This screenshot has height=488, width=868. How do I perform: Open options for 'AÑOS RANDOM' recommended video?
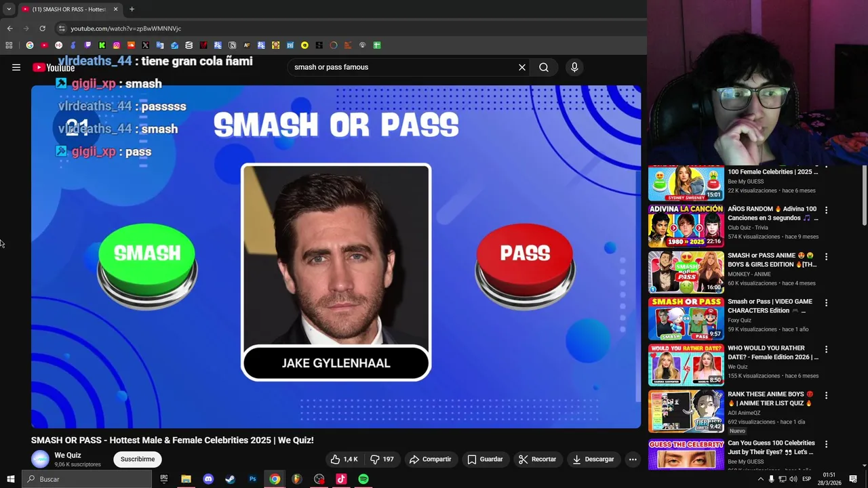coord(826,210)
